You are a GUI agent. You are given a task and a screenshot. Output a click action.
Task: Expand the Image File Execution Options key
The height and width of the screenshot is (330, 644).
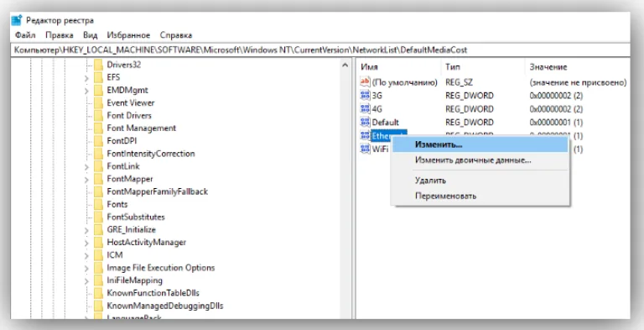point(86,268)
